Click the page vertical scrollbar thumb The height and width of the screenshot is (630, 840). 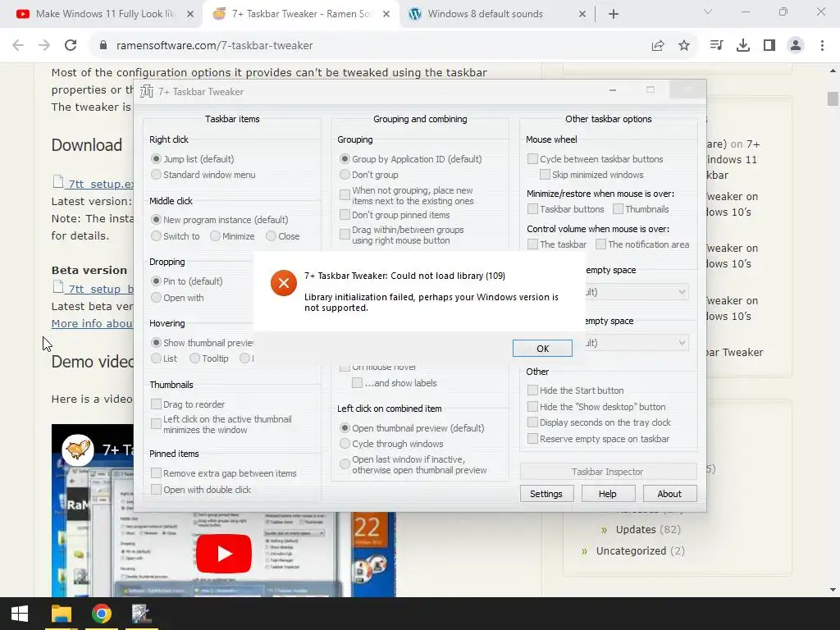tap(833, 98)
